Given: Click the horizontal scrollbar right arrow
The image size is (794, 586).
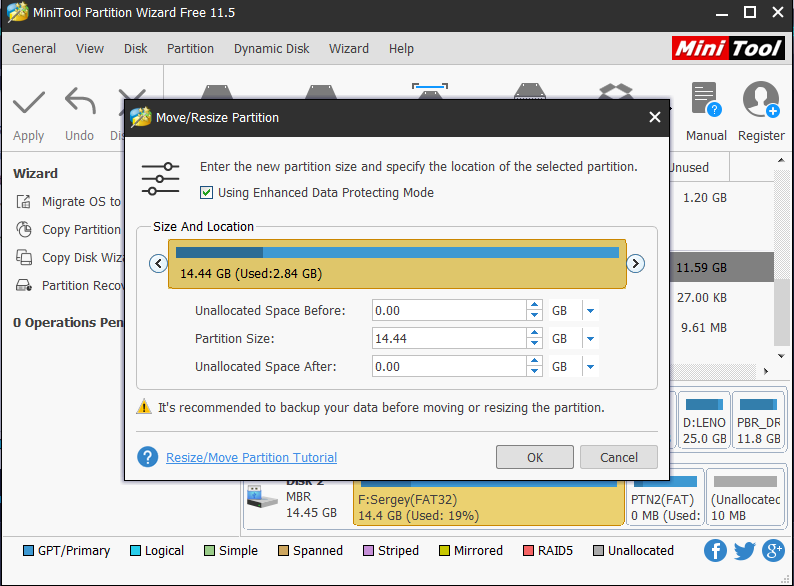Looking at the screenshot, I should coord(766,371).
